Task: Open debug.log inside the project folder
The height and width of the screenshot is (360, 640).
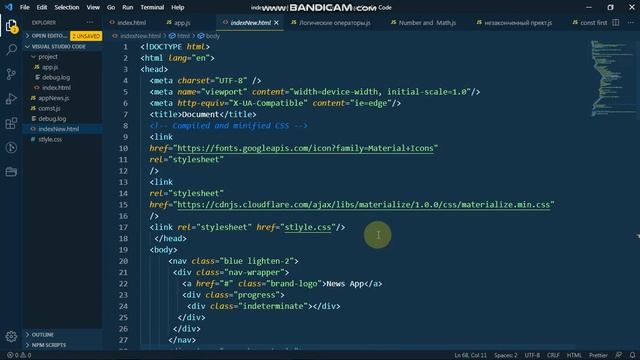Action: click(x=56, y=77)
